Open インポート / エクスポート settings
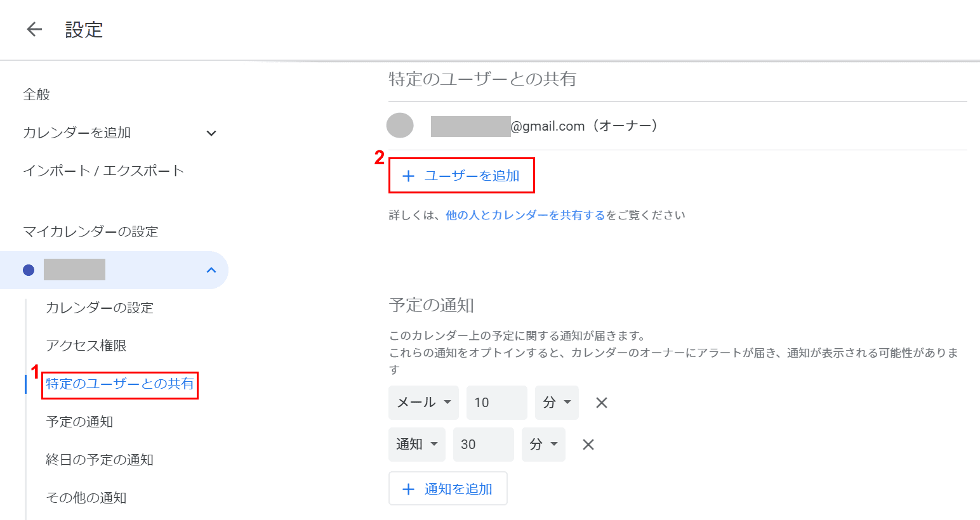980x520 pixels. pos(103,171)
